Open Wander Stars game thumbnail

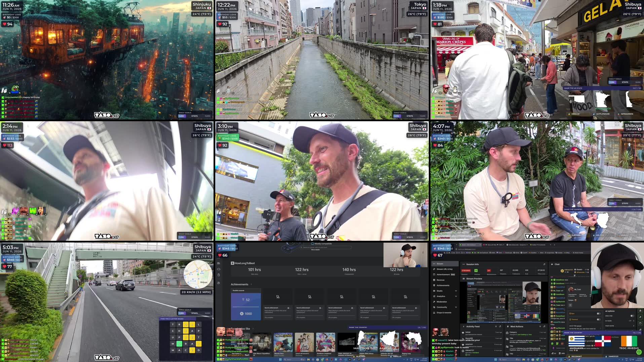(x=283, y=342)
